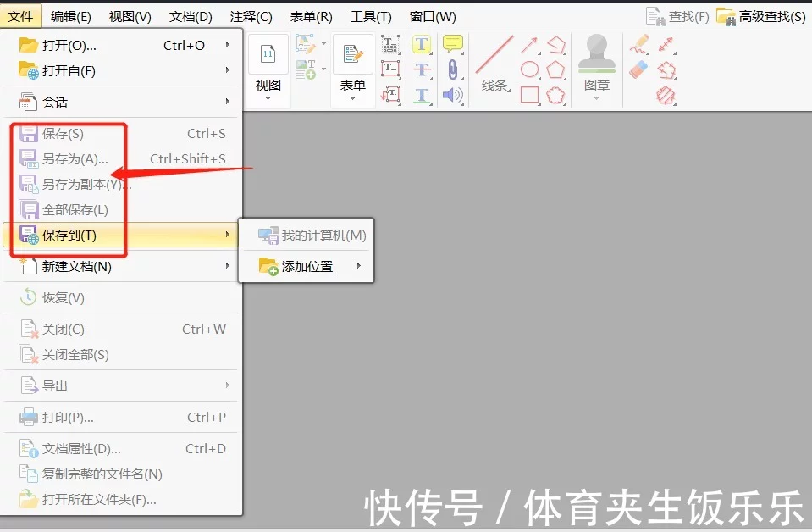
Task: Select the Area measurement tool
Action: [x=666, y=95]
